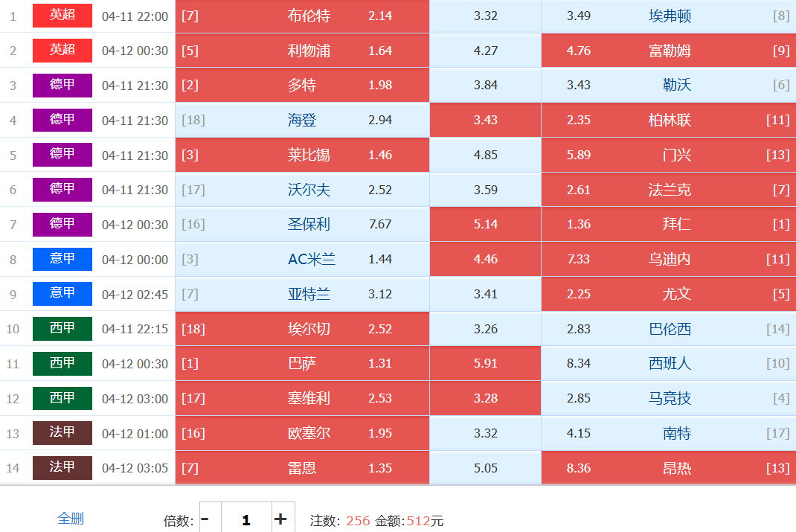Click the 西甲 league tag for 塞维利 match

[62, 398]
